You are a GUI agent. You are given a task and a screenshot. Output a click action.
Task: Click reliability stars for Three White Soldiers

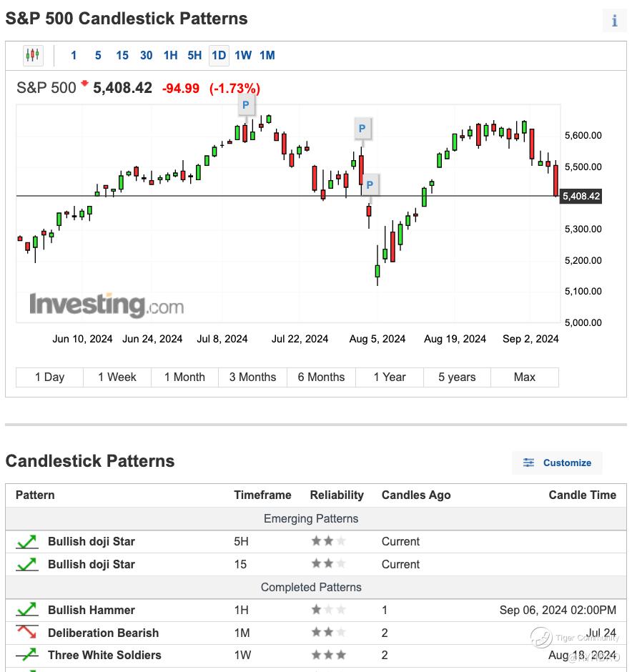click(328, 655)
